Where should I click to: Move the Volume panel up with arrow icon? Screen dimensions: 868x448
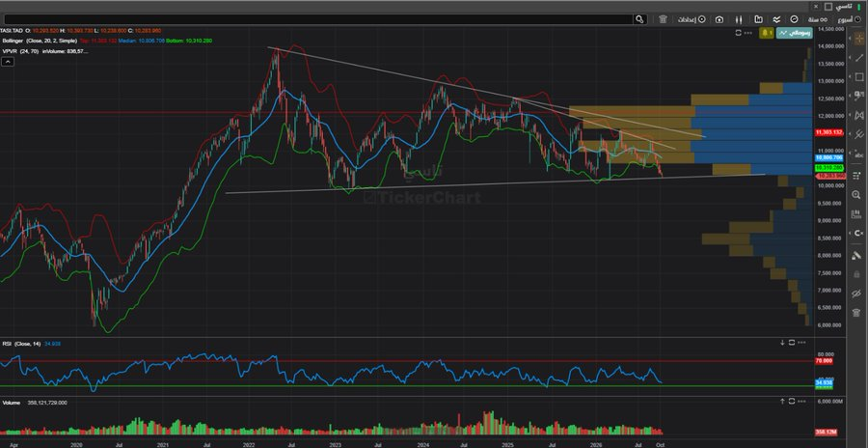[783, 402]
